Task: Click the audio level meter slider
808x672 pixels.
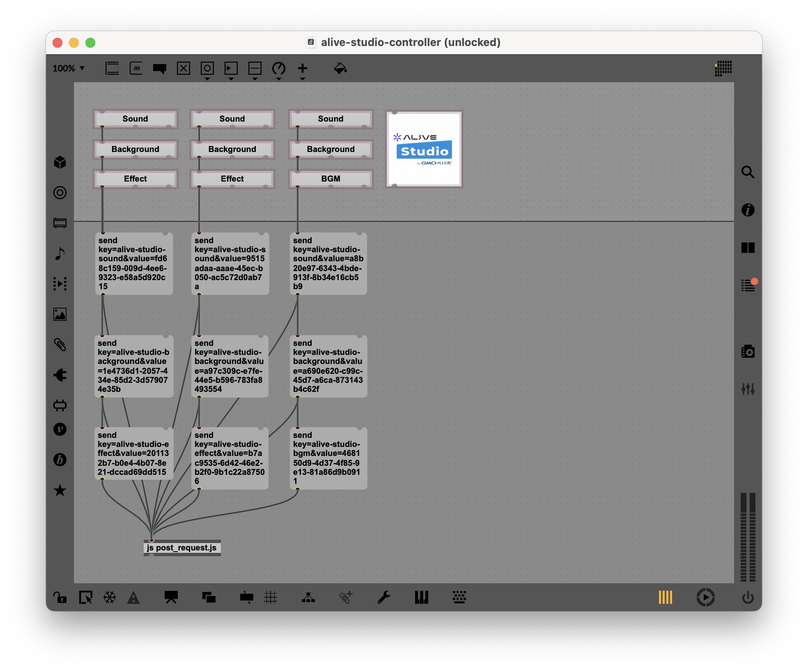Action: (x=748, y=537)
